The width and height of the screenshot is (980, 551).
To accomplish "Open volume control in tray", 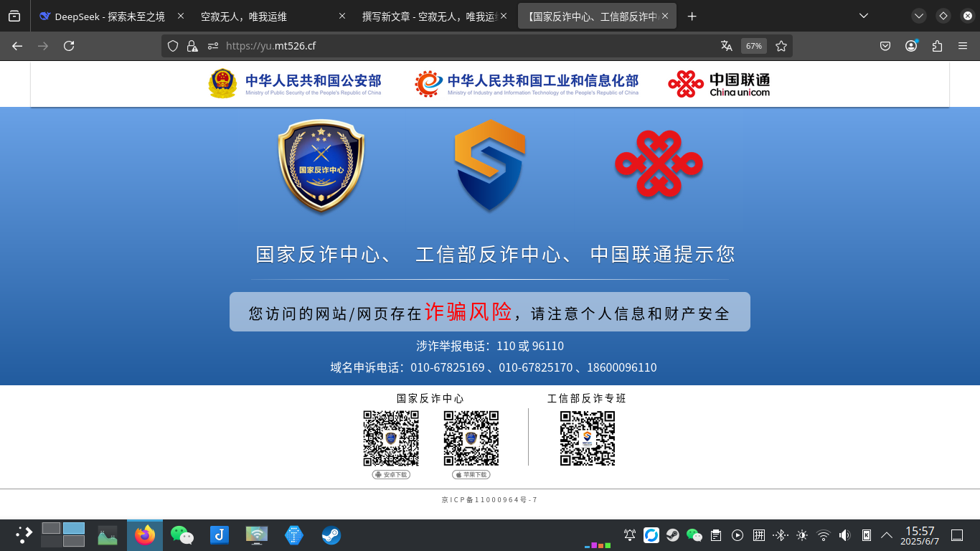I will click(845, 535).
